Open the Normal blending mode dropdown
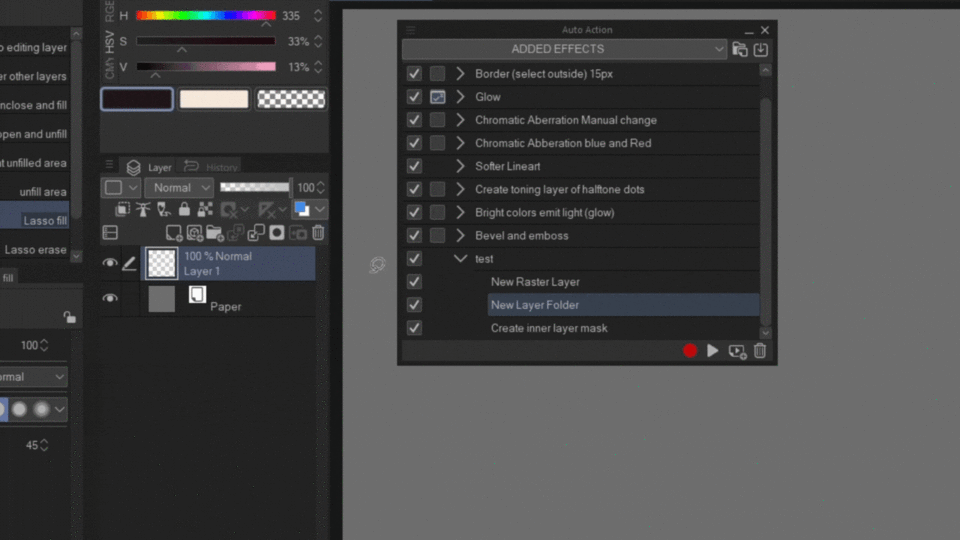Screen dimensions: 960x540 (x=179, y=188)
